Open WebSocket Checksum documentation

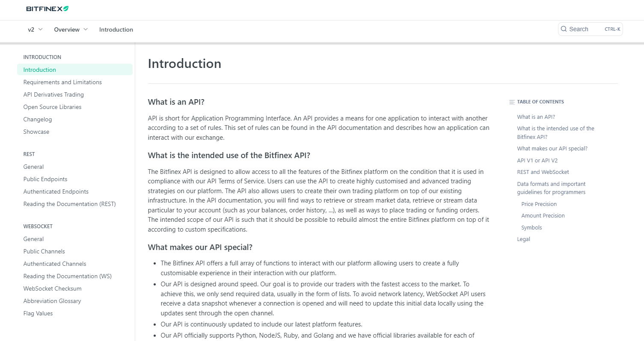pyautogui.click(x=52, y=288)
